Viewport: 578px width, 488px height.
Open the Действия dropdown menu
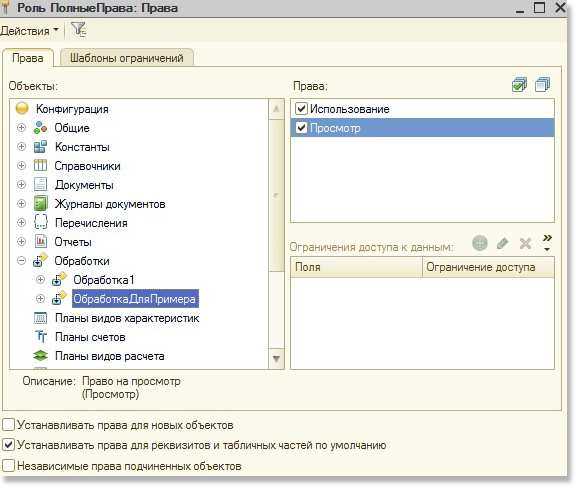[29, 31]
